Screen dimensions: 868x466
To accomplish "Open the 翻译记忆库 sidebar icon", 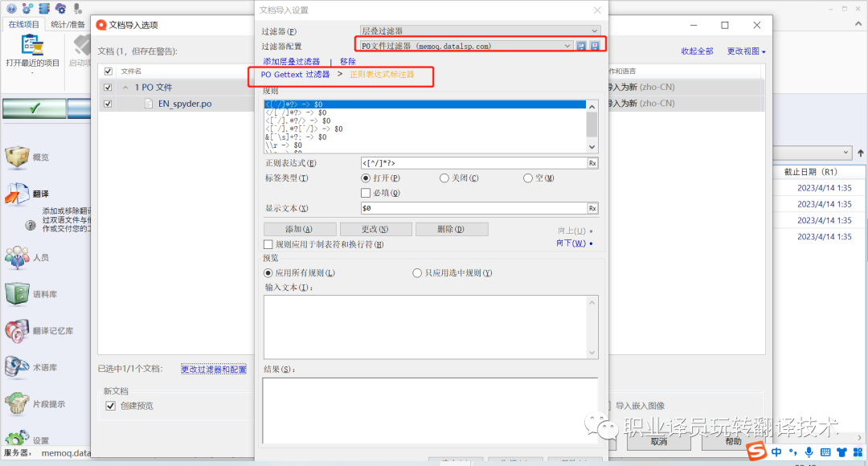I will pyautogui.click(x=17, y=330).
